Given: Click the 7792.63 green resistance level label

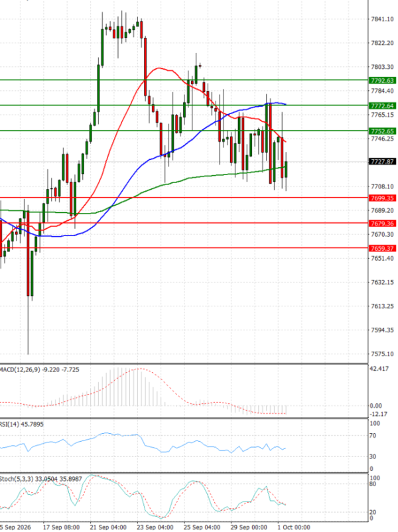Looking at the screenshot, I should (382, 81).
